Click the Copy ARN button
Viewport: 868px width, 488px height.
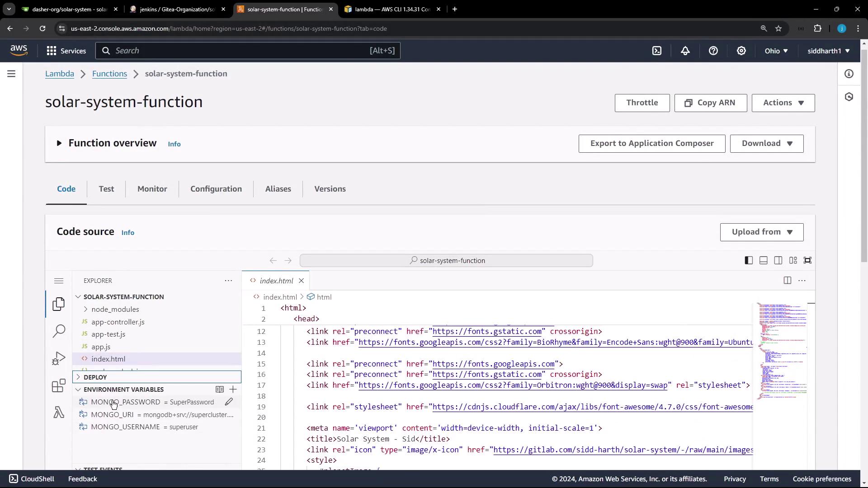tap(710, 103)
